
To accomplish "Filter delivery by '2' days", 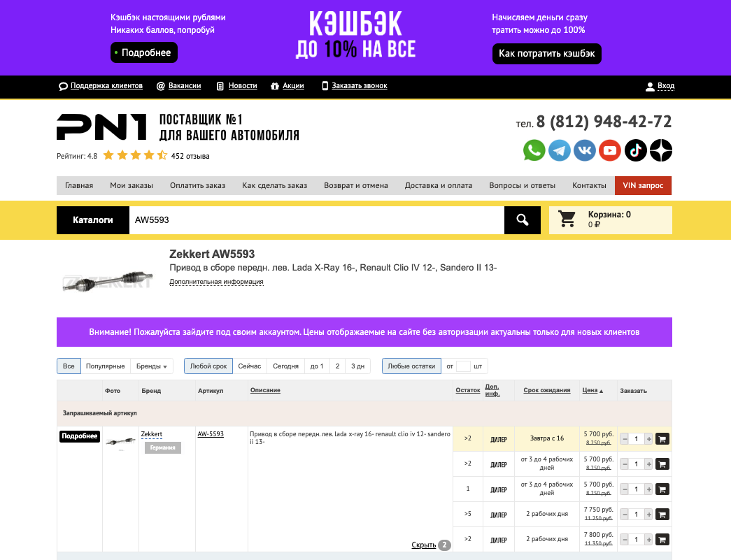I will coord(338,366).
